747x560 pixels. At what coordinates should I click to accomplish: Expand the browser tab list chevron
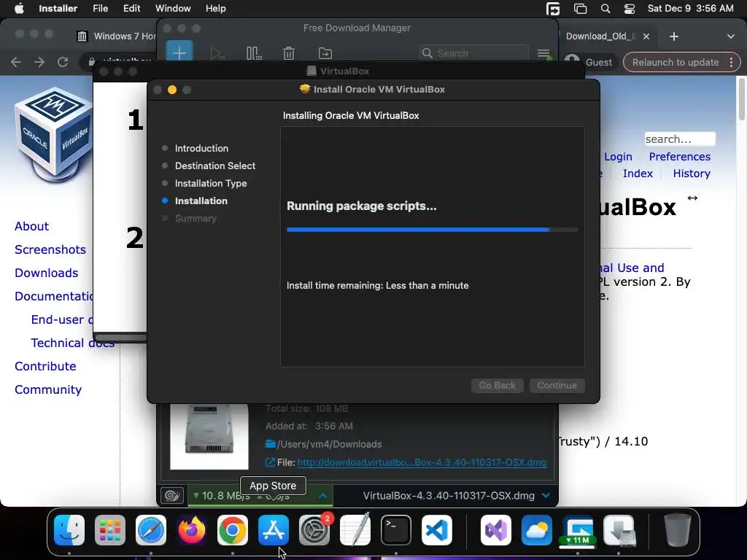tap(730, 36)
